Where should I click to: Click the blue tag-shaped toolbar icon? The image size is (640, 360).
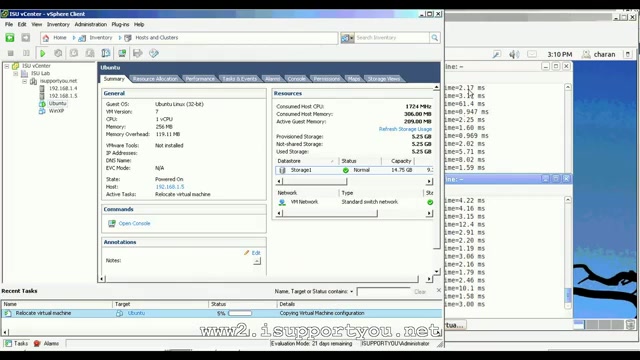tap(154, 53)
